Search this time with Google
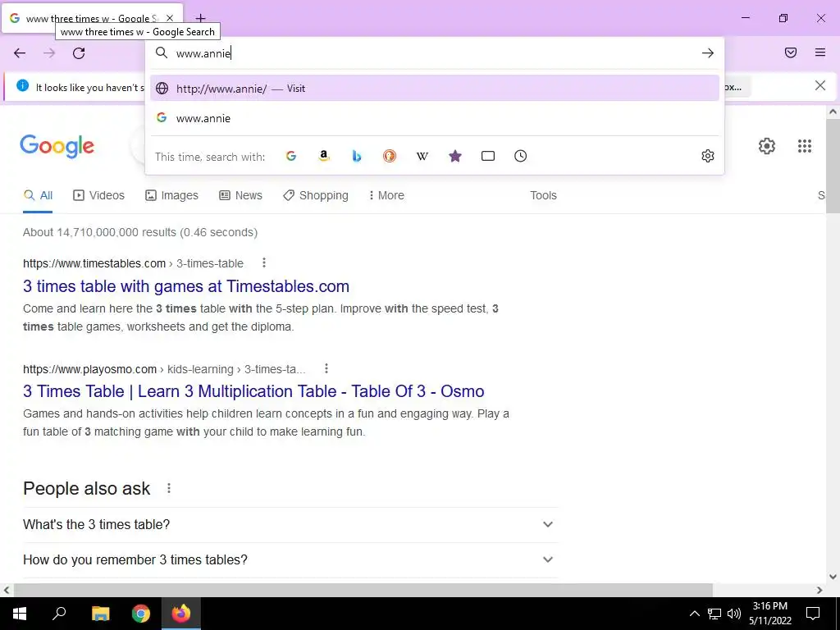 coord(291,156)
